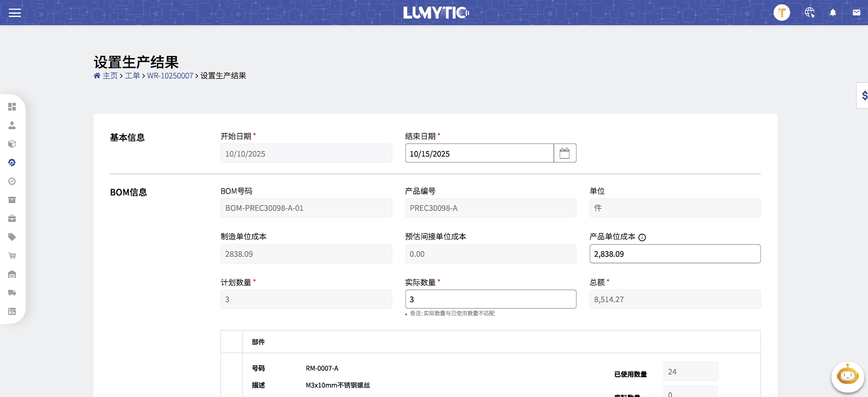
Task: Open the chatbot assistant icon
Action: (848, 376)
